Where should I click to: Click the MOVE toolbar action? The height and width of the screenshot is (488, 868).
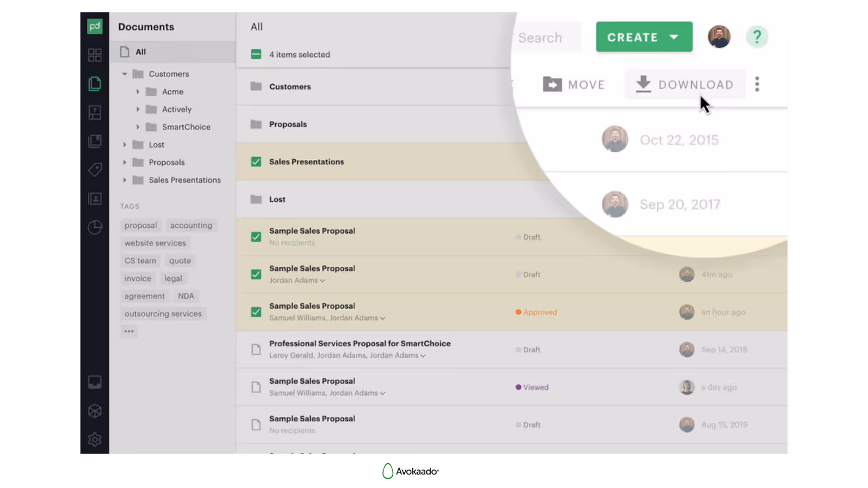[x=573, y=84]
